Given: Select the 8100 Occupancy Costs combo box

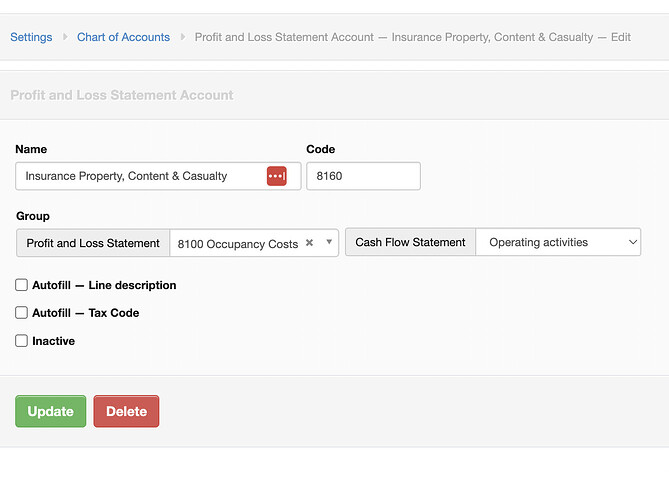Looking at the screenshot, I should click(x=254, y=243).
